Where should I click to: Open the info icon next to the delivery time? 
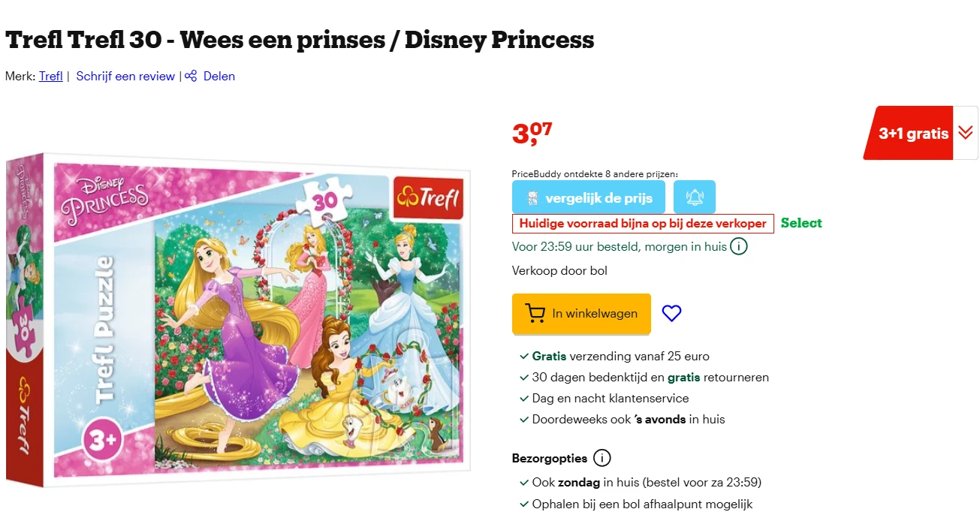[738, 246]
